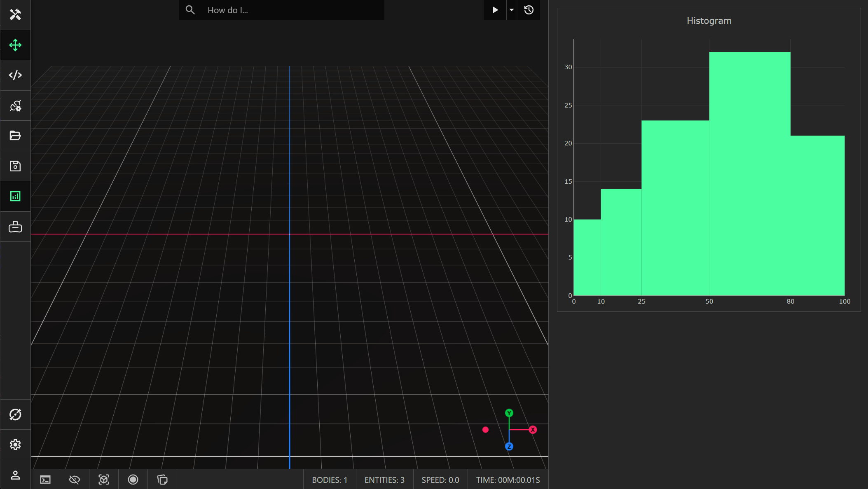868x489 pixels.
Task: Open the 3D print export tool
Action: 15,226
